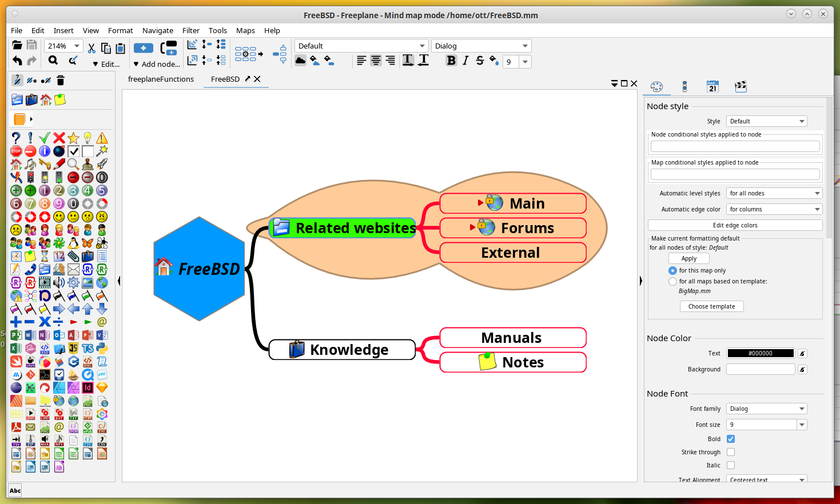Open the Format menu
This screenshot has height=504, width=840.
[x=120, y=30]
